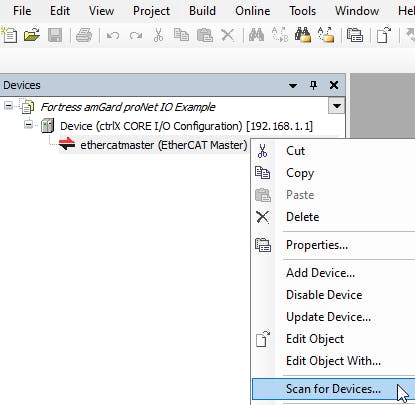415x405 pixels.
Task: Open the Devices panel dropdown arrow
Action: coord(293,86)
